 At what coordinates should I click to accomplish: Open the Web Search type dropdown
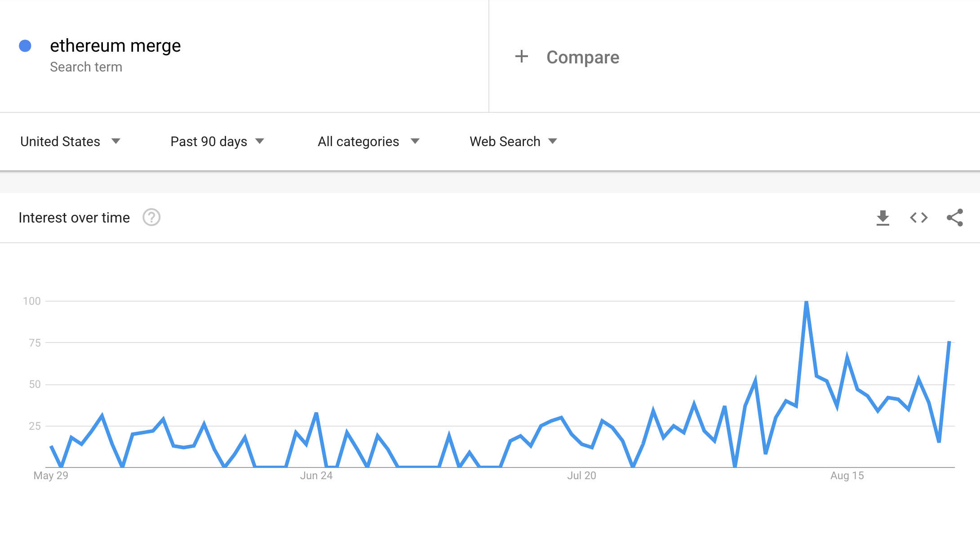click(x=513, y=142)
